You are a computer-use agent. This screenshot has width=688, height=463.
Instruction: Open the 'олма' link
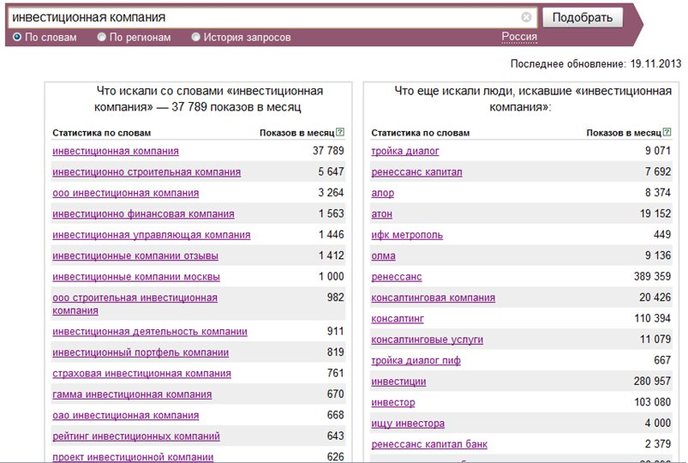point(383,256)
